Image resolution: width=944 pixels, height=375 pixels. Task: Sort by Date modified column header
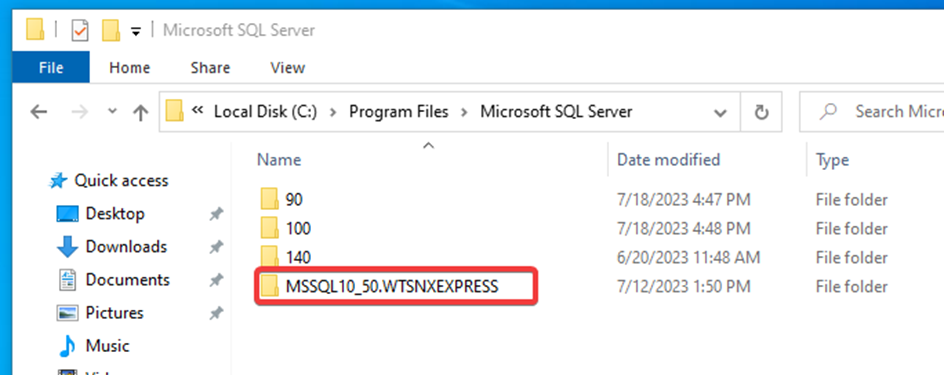click(x=668, y=160)
